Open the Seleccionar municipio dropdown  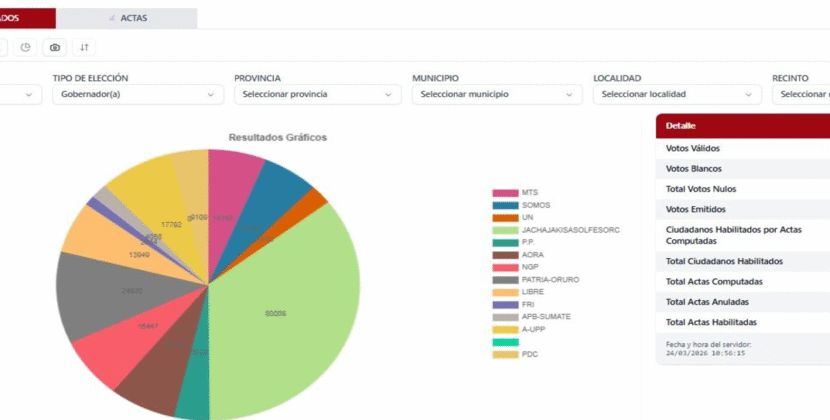[497, 94]
